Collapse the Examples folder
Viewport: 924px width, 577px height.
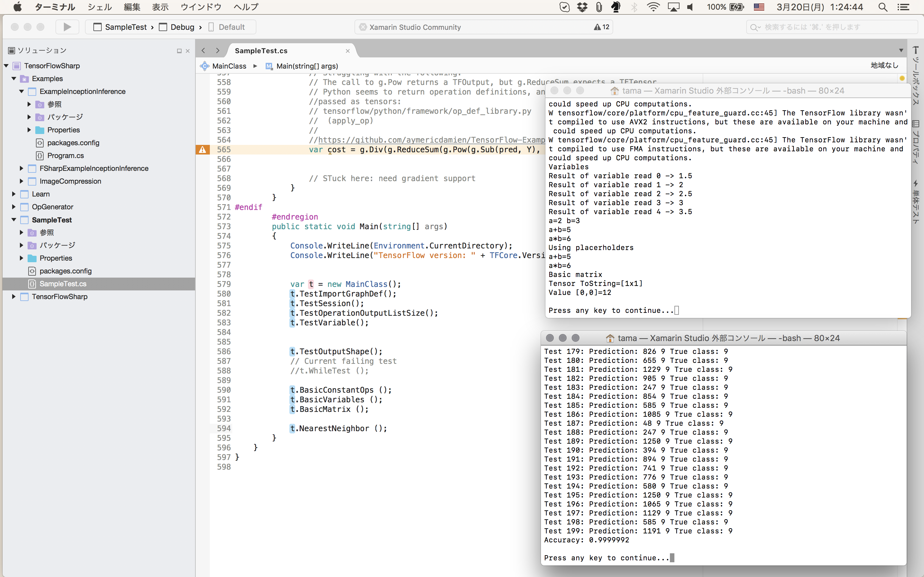[x=14, y=79]
